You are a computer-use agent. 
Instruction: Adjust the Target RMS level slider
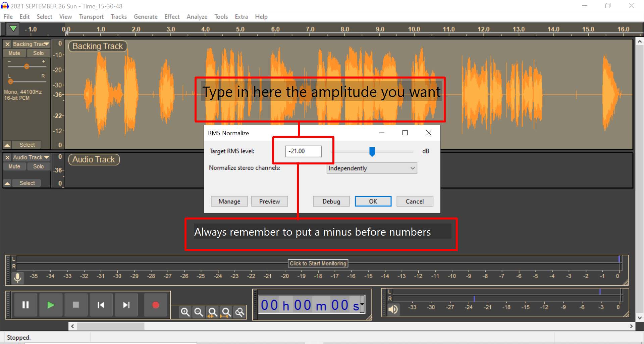click(372, 151)
